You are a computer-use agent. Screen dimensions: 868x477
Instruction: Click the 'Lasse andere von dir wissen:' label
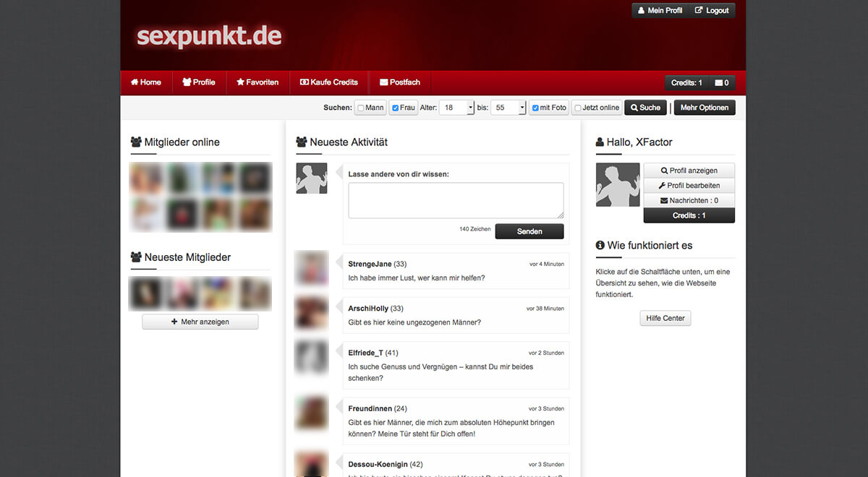click(399, 174)
